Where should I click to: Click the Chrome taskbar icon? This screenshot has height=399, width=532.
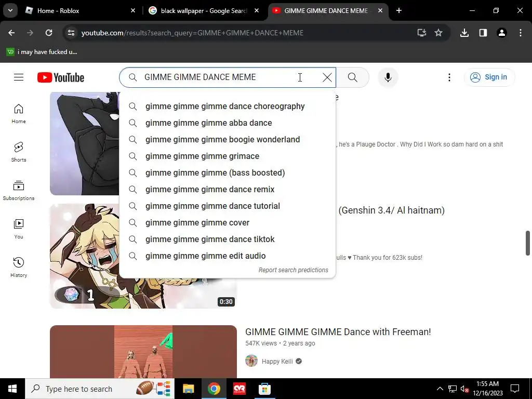coord(214,389)
